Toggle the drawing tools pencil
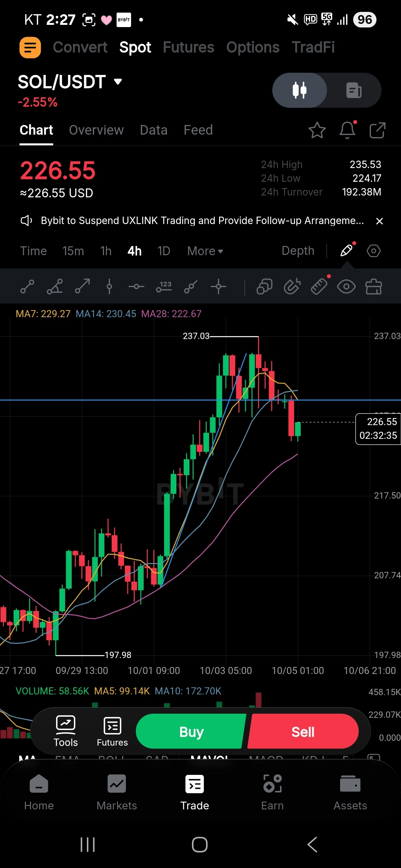 (346, 251)
